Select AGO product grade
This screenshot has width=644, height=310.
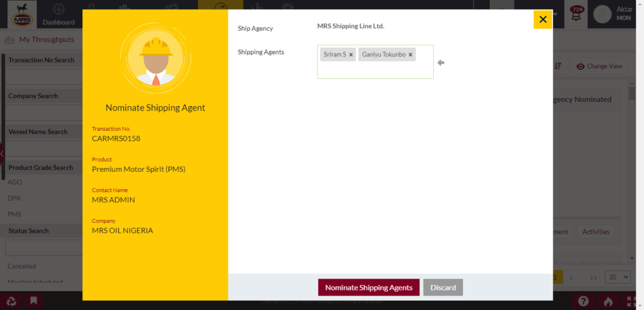(x=15, y=182)
